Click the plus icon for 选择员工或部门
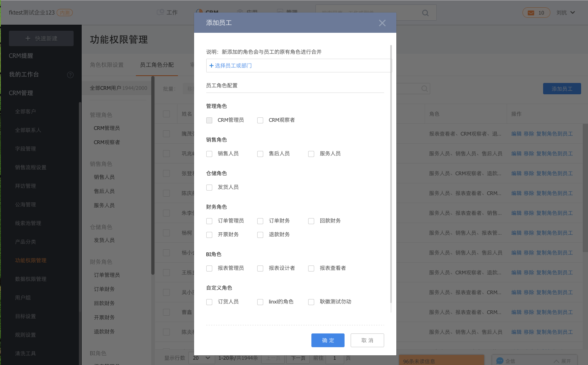This screenshot has height=365, width=588. 211,66
